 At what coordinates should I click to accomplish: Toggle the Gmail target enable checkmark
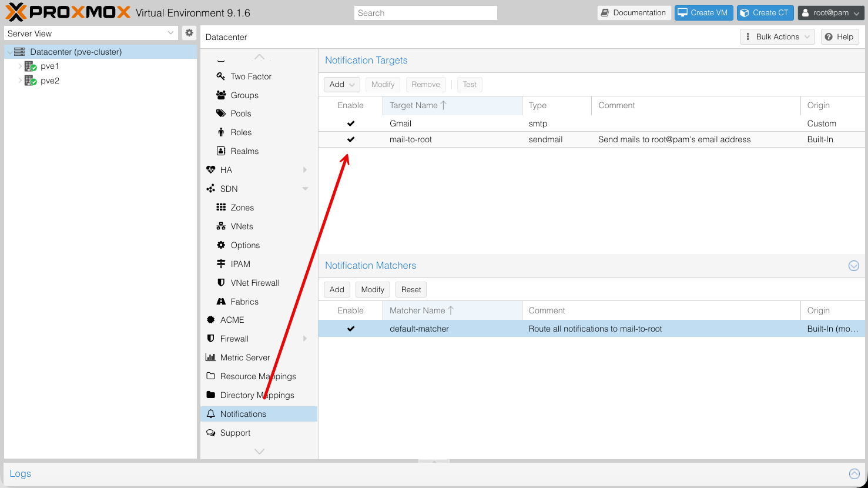tap(351, 123)
